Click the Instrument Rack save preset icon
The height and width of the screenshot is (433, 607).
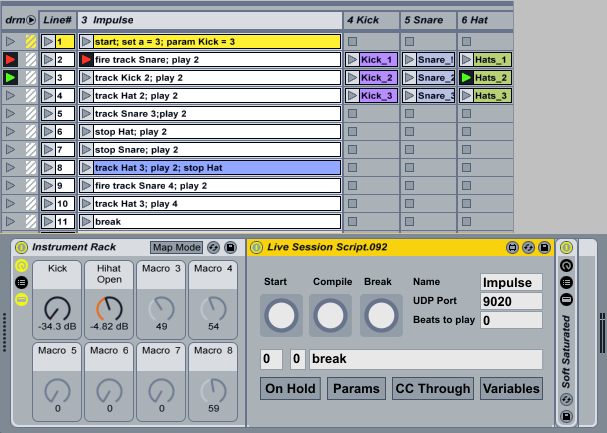point(230,247)
